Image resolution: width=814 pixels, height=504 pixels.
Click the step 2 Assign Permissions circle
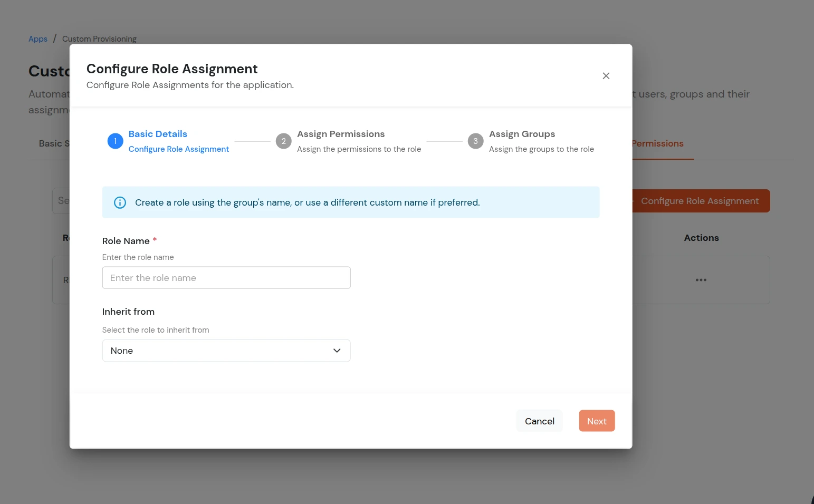283,141
